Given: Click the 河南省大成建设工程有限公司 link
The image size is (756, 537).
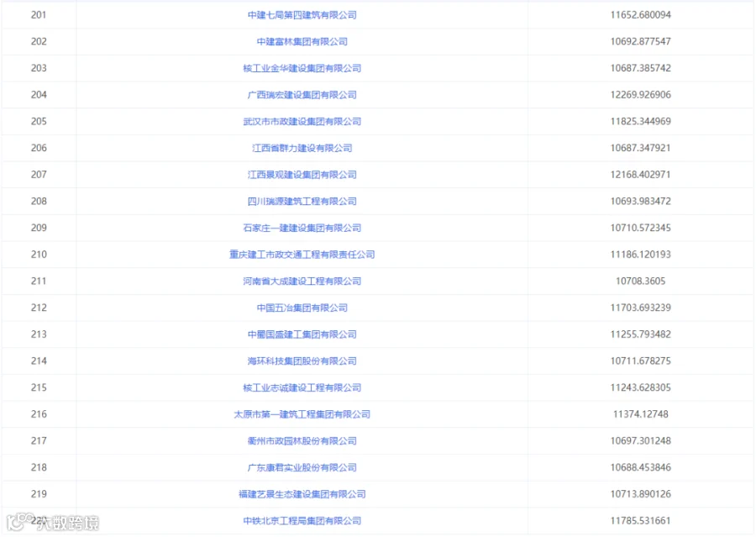Looking at the screenshot, I should point(302,281).
